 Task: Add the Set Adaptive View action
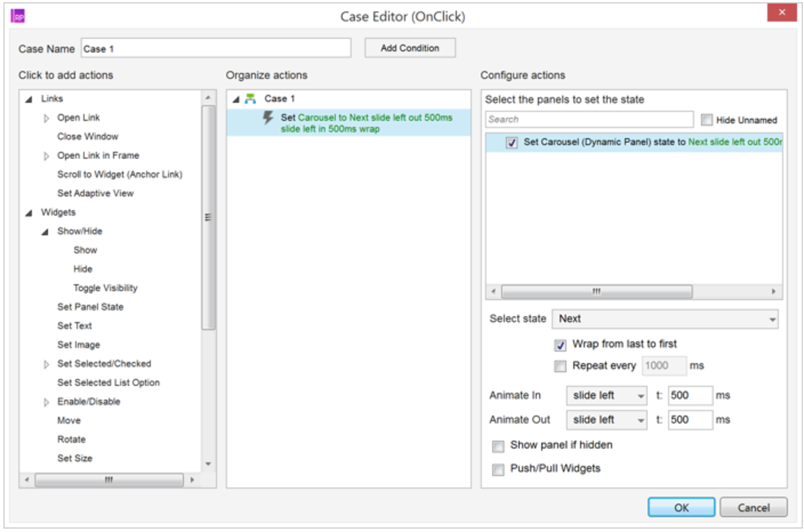tap(95, 194)
